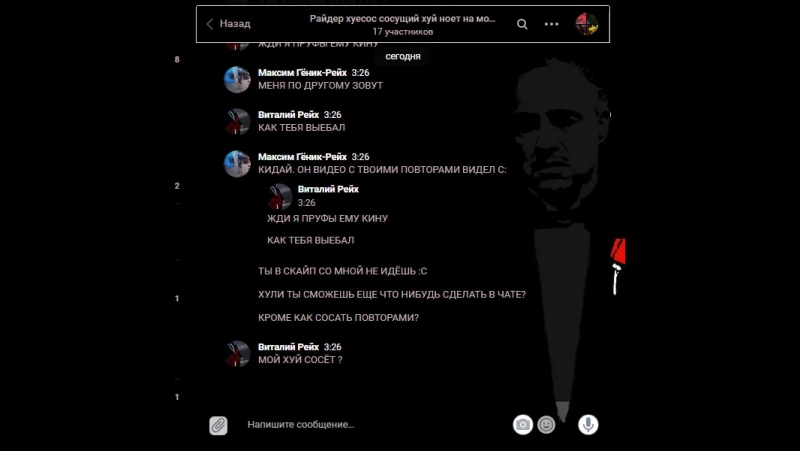Click Виталий Рейх avatar on the last message

[x=237, y=354]
